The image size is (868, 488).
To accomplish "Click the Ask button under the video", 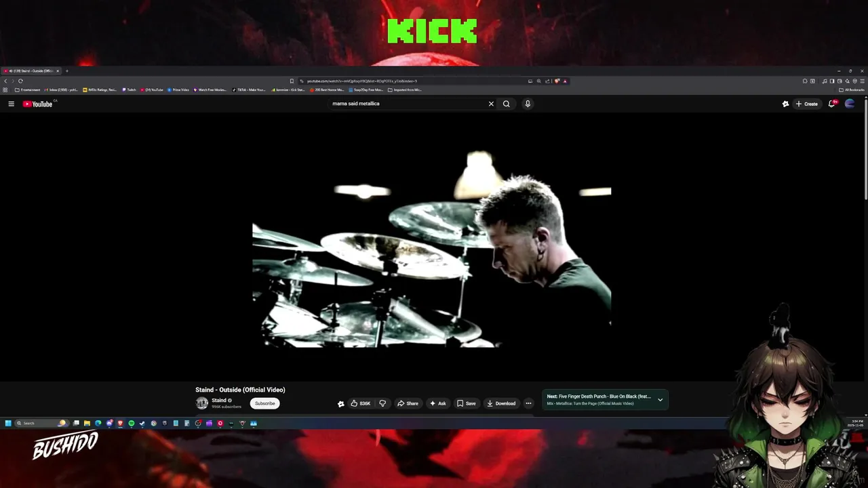I will click(x=437, y=403).
